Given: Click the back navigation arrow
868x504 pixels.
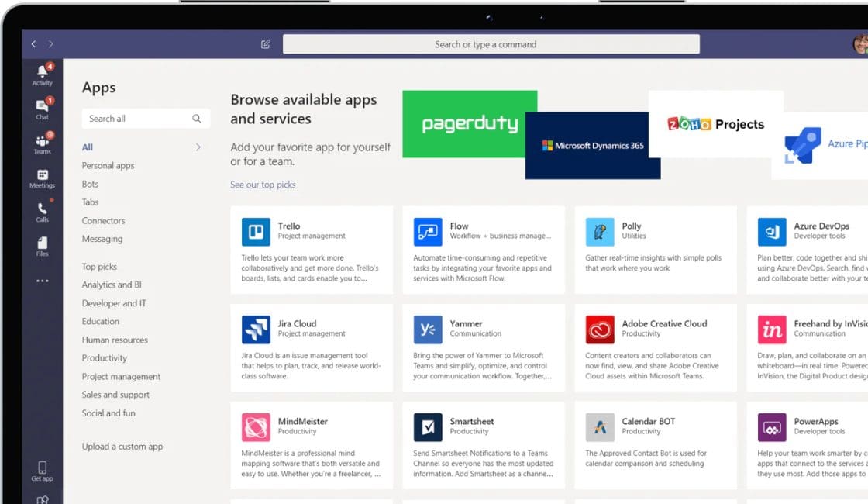Looking at the screenshot, I should [x=33, y=44].
